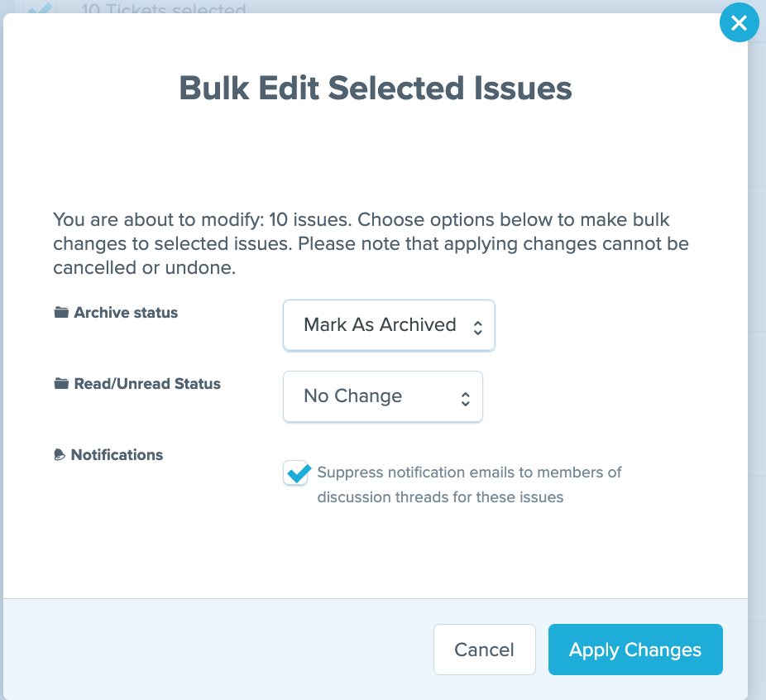Uncheck the Suppress notification emails checkbox
Screen dimensions: 766x700
tap(295, 472)
